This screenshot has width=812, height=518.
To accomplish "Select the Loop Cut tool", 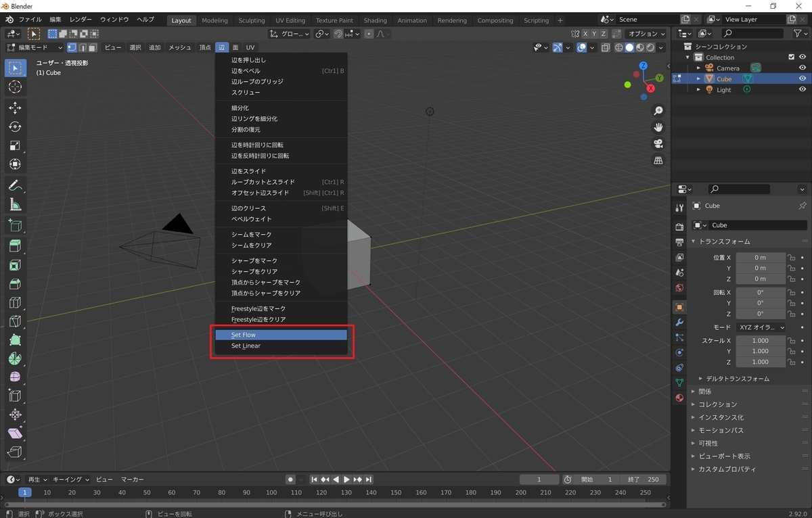I will tap(15, 302).
